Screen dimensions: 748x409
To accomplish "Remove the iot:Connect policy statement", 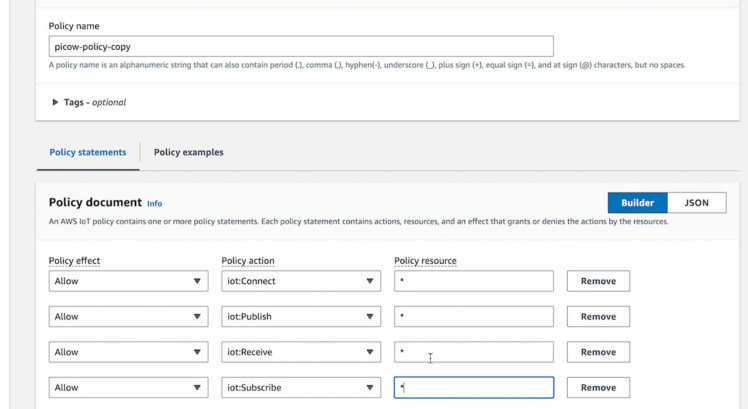I will pyautogui.click(x=598, y=281).
